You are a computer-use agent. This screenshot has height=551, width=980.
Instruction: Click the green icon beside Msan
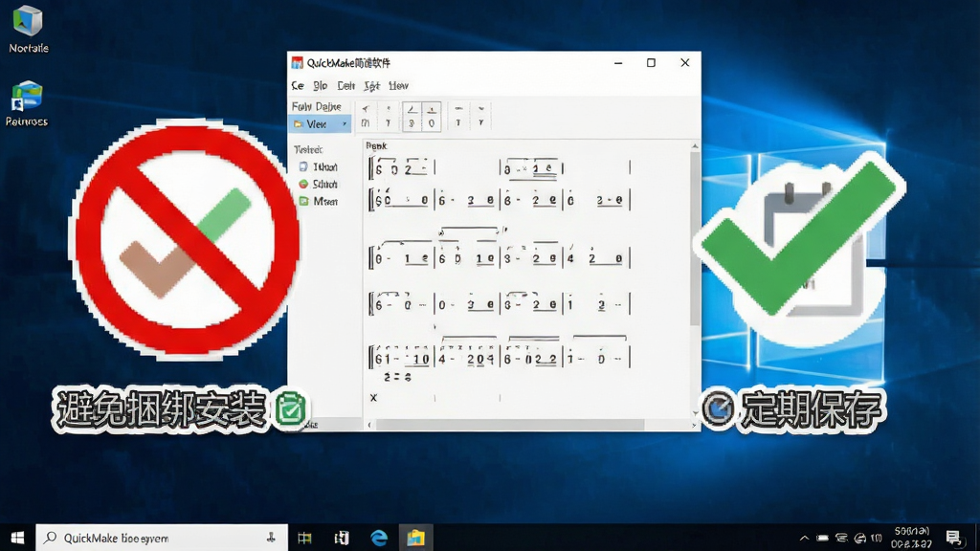(x=303, y=201)
